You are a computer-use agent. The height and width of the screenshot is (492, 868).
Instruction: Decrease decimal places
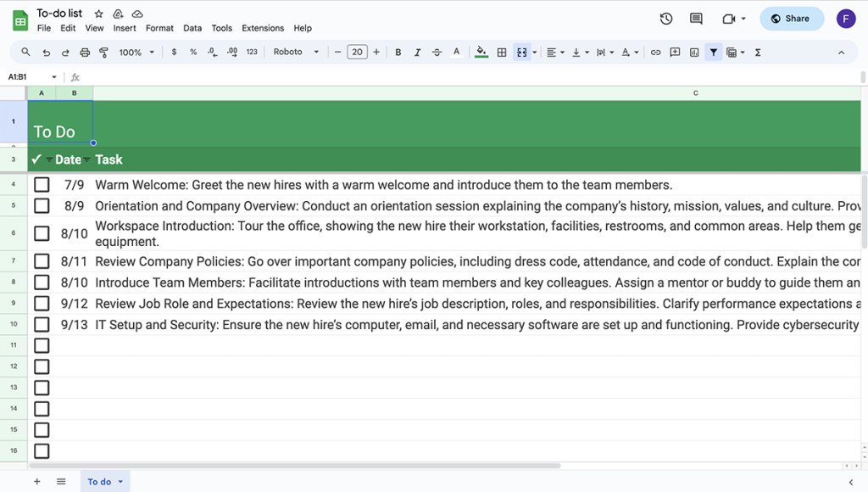[x=213, y=52]
